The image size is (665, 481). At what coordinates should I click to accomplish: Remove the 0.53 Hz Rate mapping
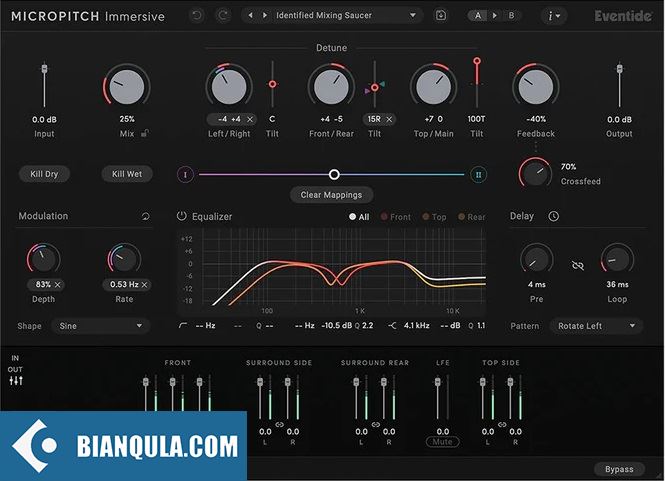click(x=145, y=285)
